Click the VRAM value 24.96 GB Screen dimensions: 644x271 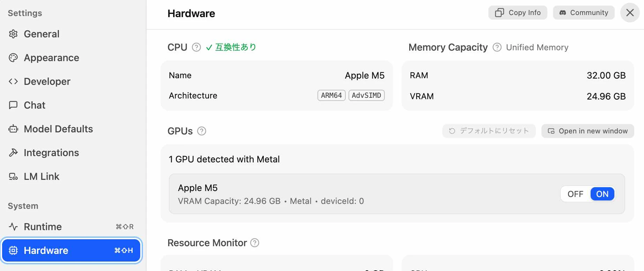606,96
